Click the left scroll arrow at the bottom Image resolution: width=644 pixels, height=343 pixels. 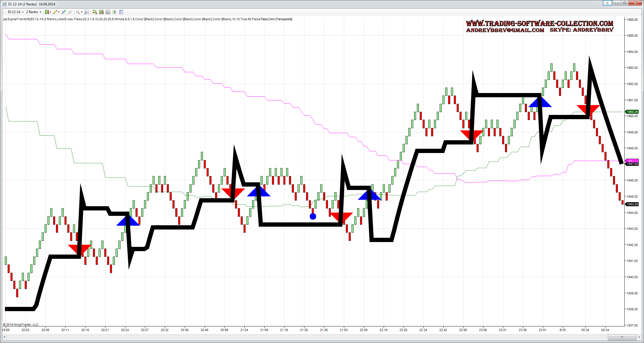click(4, 337)
